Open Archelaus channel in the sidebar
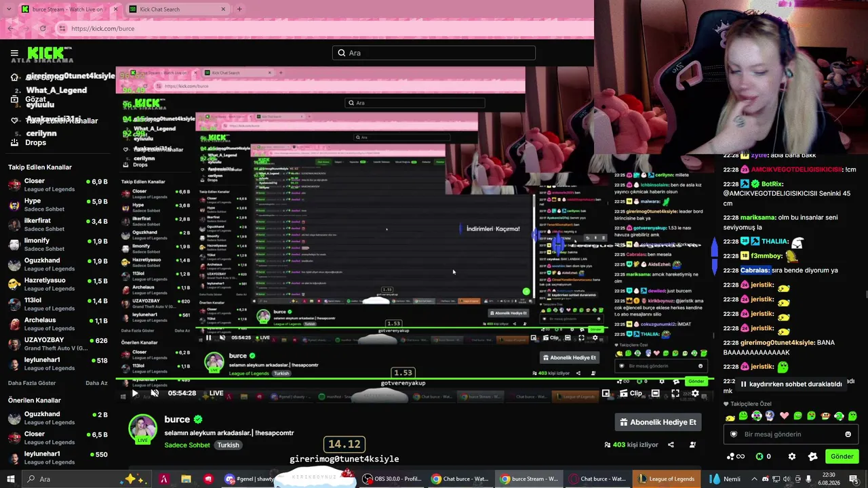 coord(58,324)
